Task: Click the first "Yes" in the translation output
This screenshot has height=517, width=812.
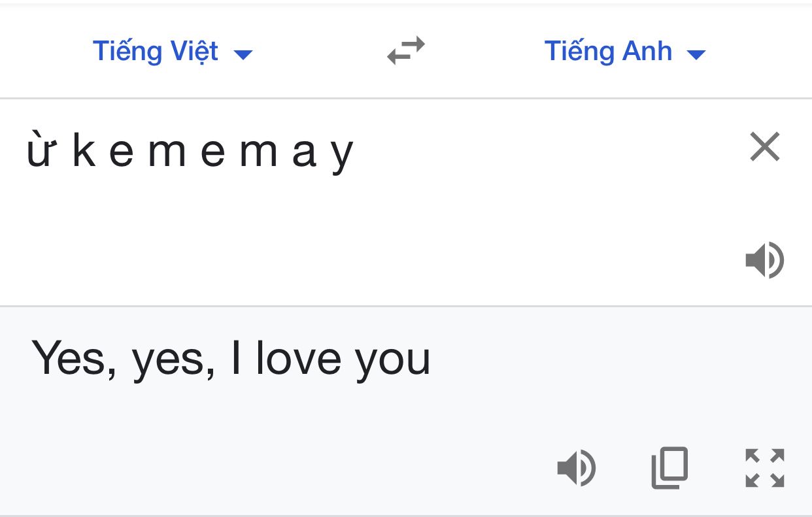Action: tap(68, 357)
